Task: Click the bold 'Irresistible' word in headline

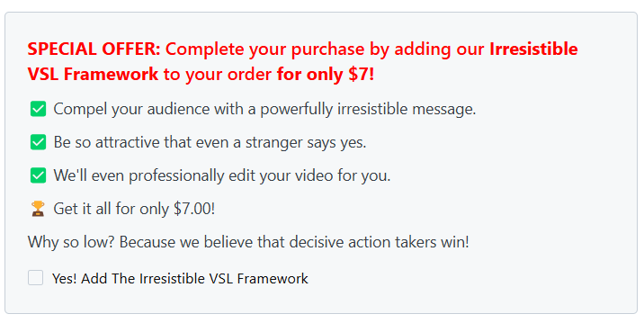Action: click(x=533, y=49)
